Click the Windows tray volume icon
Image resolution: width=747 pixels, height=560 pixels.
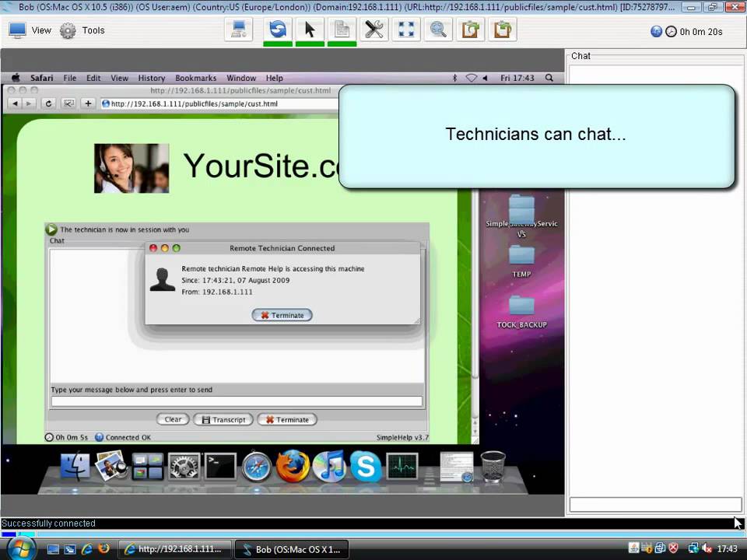pos(707,548)
